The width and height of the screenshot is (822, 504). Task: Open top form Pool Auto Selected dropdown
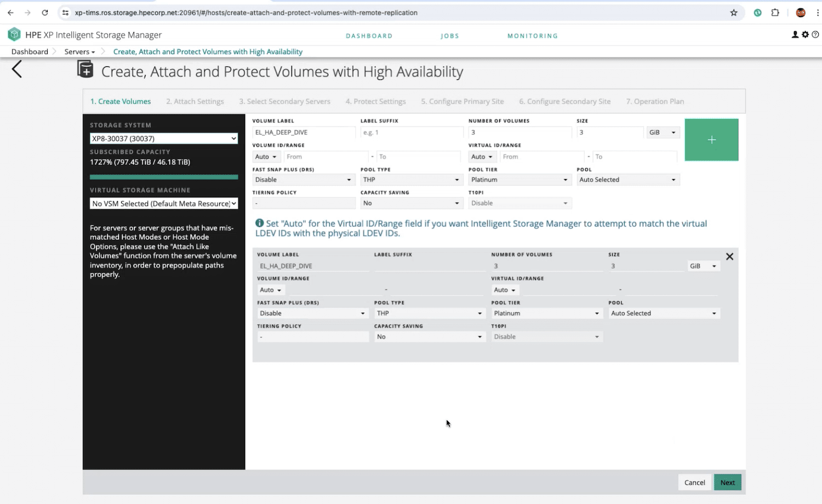pos(628,180)
